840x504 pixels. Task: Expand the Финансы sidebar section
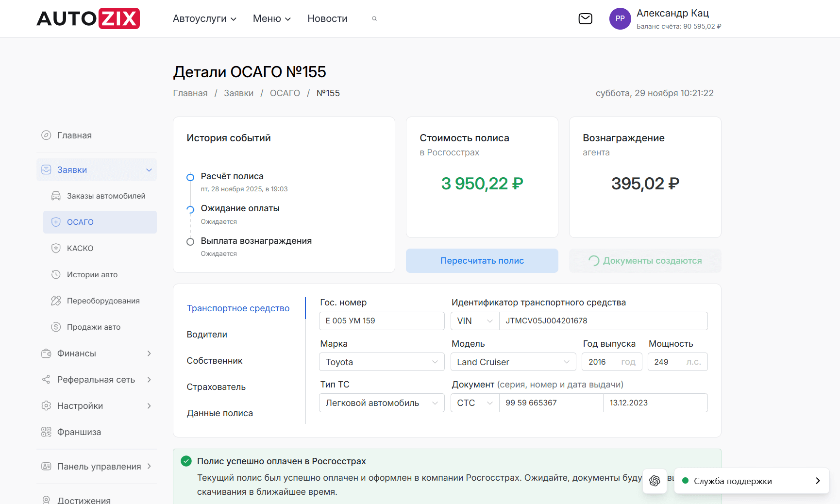(149, 353)
